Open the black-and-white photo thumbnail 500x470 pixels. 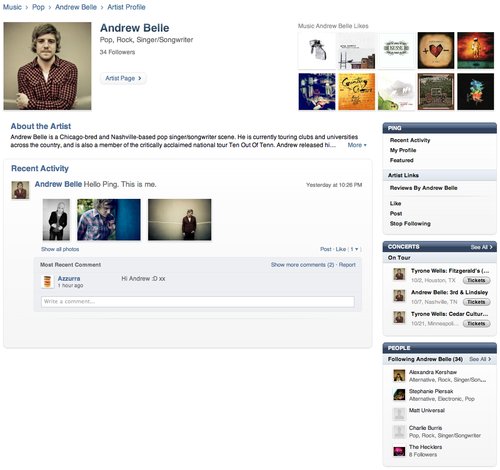click(56, 219)
